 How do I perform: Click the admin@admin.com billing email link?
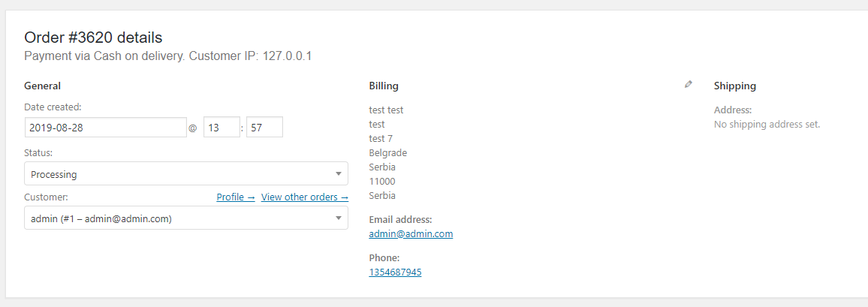(411, 233)
